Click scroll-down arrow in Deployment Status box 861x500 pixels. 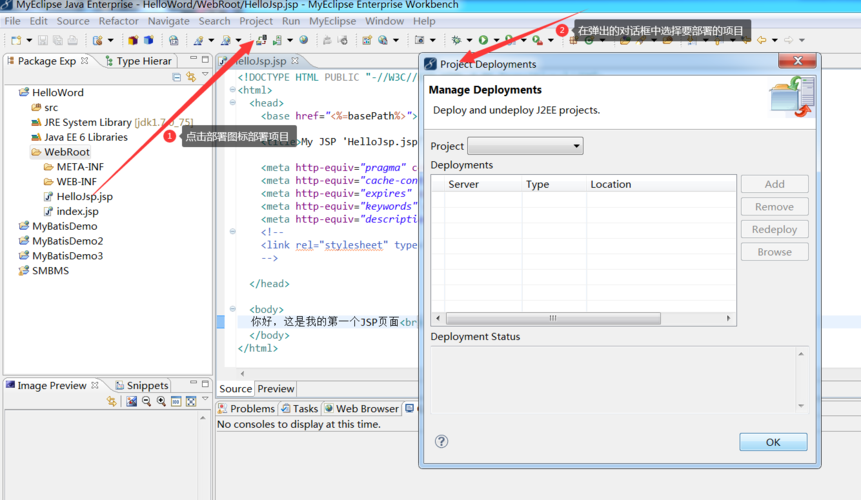(801, 406)
